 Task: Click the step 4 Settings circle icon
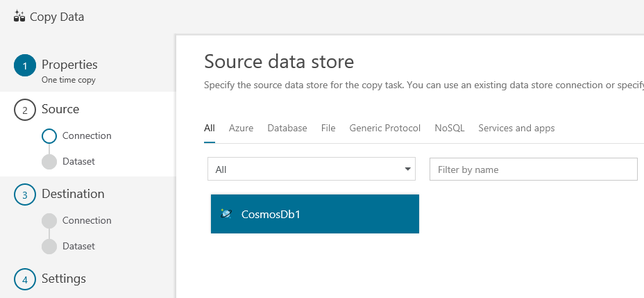click(25, 279)
